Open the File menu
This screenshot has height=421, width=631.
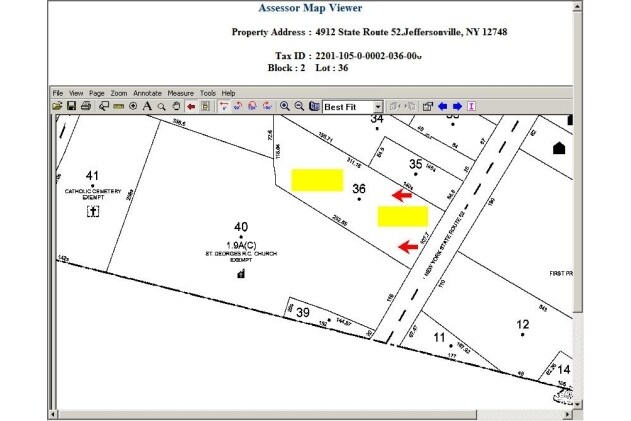[58, 92]
